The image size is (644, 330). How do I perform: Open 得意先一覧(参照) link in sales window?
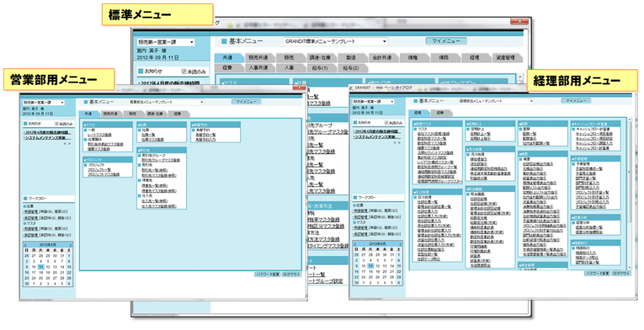pyautogui.click(x=156, y=186)
